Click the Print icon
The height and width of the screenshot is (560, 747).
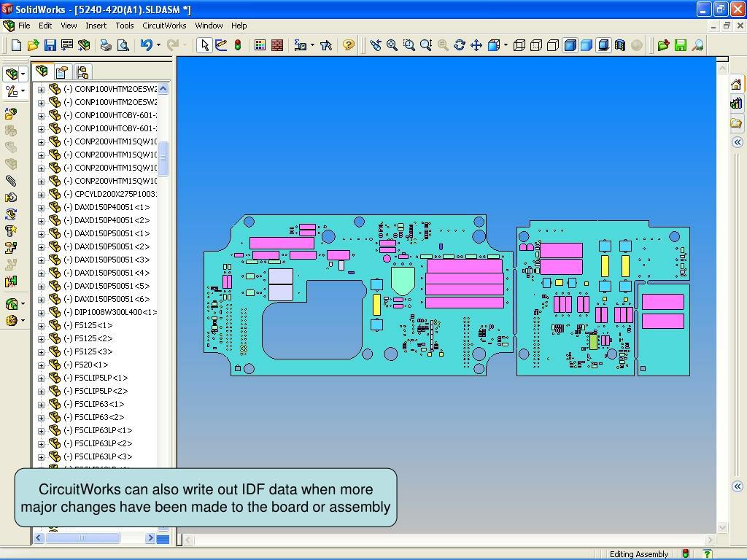click(105, 45)
